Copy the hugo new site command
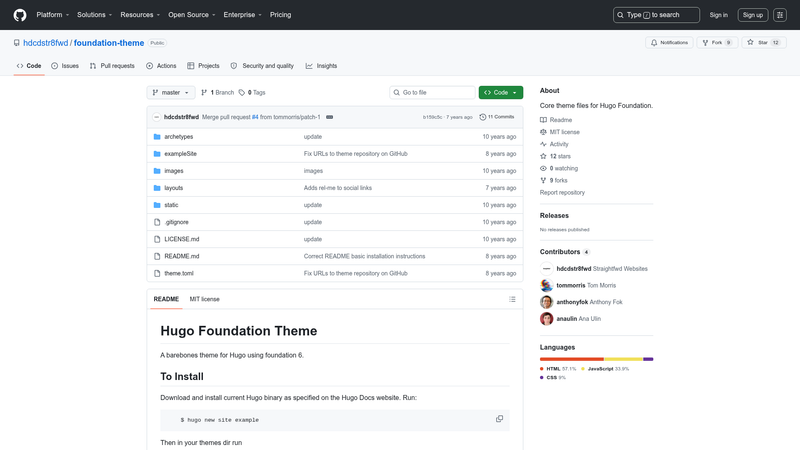Viewport: 800px width, 450px height. coord(499,419)
